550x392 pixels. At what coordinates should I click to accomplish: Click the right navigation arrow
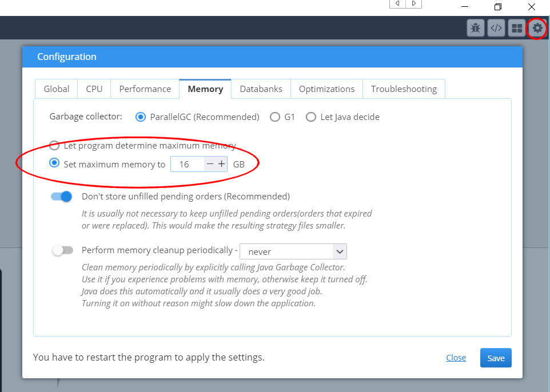tap(413, 3)
